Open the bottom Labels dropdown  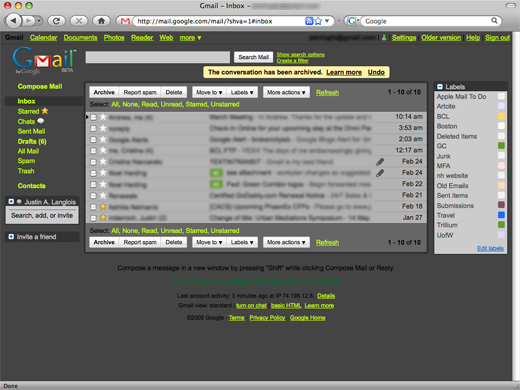[242, 242]
